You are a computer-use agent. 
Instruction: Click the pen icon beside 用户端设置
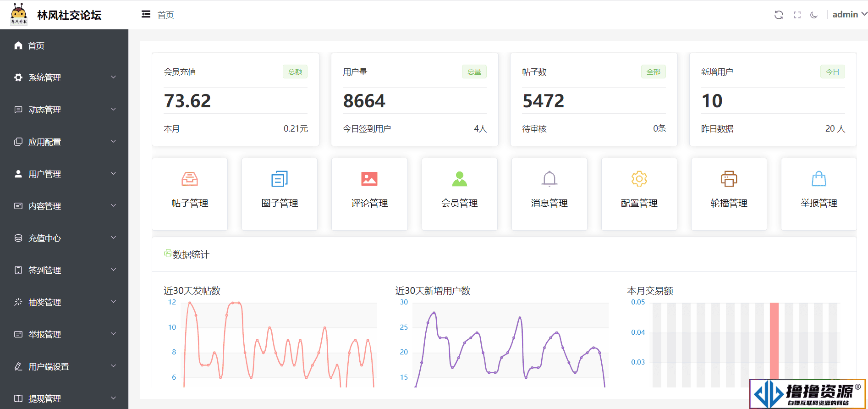18,366
